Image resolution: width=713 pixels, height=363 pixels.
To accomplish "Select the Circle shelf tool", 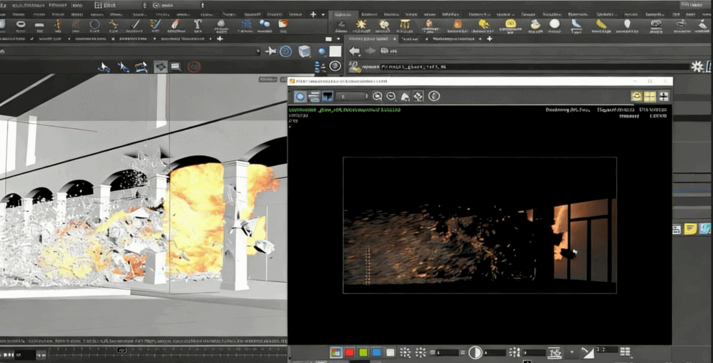I will [95, 25].
